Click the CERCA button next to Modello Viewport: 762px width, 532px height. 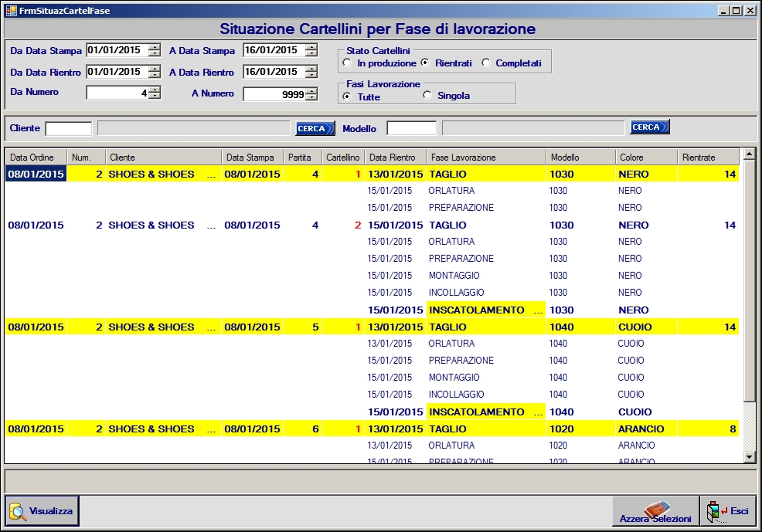pos(650,127)
